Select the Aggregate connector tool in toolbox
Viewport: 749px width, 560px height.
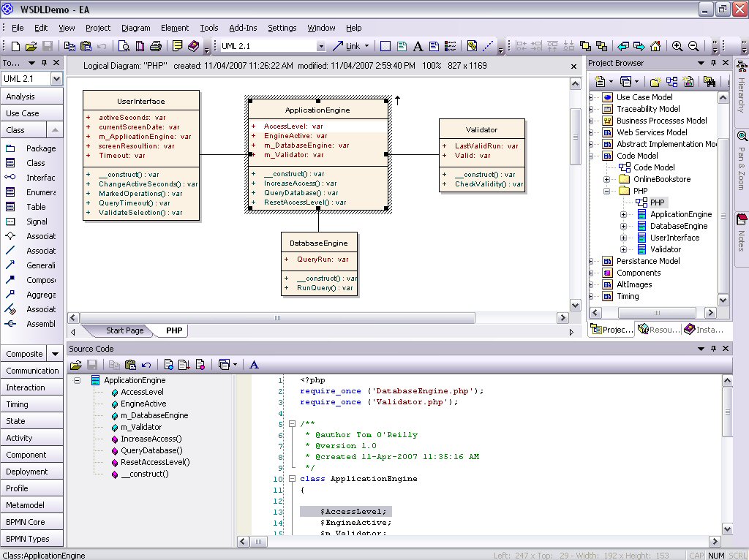31,295
